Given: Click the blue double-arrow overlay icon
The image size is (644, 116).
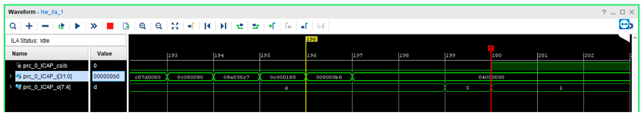Looking at the screenshot, I should (624, 24).
